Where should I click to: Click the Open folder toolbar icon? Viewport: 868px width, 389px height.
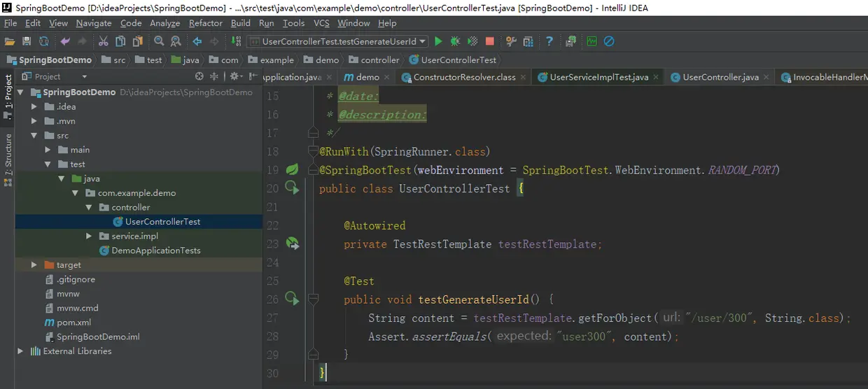coord(9,42)
